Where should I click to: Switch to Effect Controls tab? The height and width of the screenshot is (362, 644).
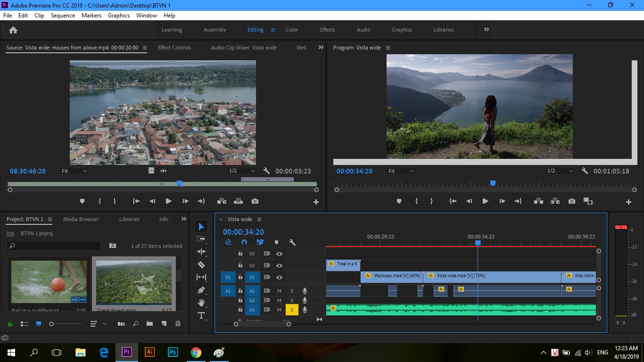pos(174,48)
